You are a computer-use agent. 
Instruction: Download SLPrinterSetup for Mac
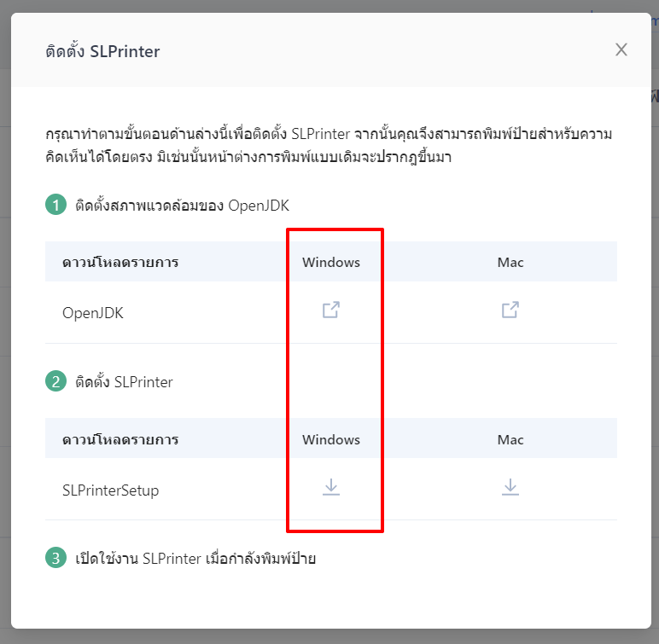point(510,487)
